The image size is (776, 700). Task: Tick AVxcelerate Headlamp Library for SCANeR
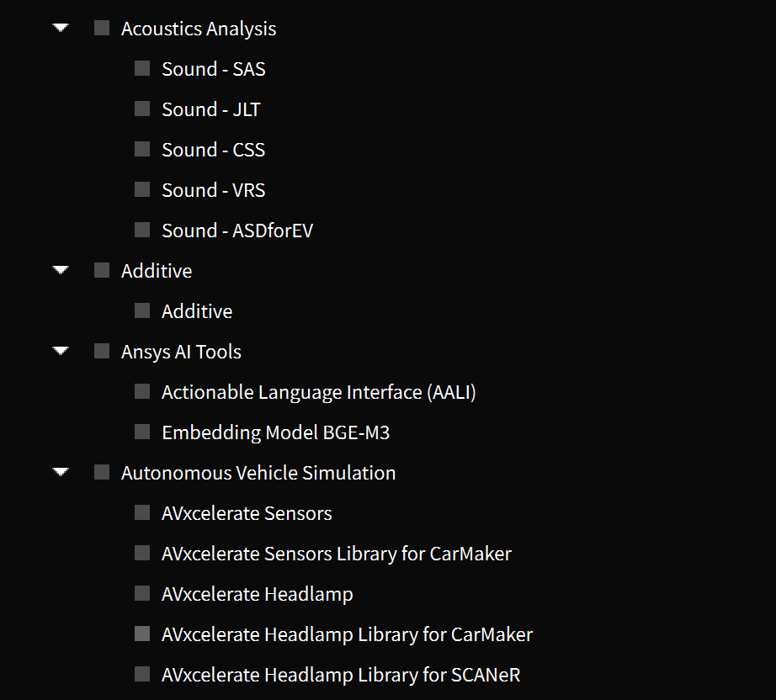142,674
